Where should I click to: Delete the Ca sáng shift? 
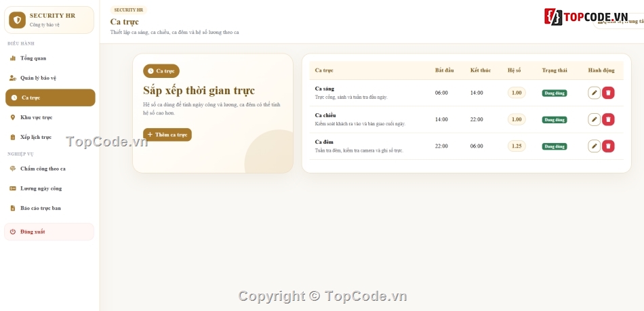point(608,93)
